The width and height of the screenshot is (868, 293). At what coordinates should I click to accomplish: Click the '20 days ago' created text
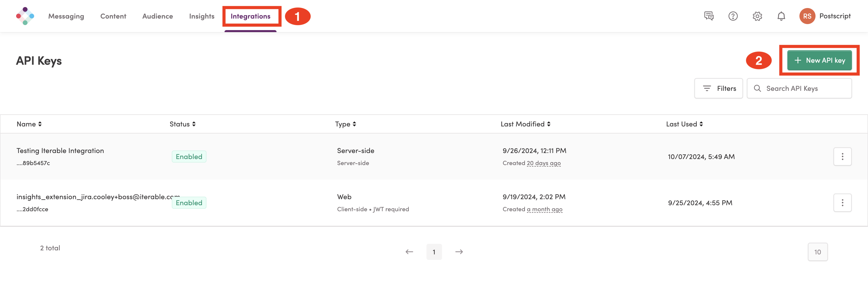tap(544, 163)
